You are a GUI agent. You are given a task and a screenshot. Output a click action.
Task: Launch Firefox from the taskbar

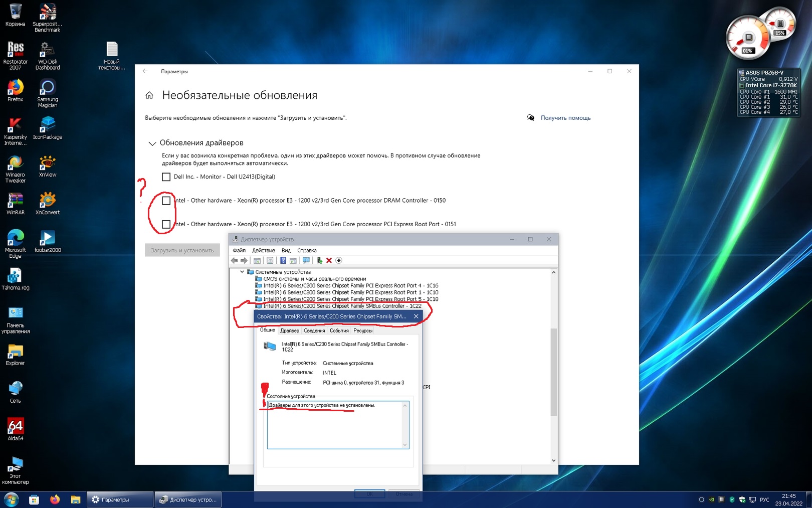pos(55,499)
